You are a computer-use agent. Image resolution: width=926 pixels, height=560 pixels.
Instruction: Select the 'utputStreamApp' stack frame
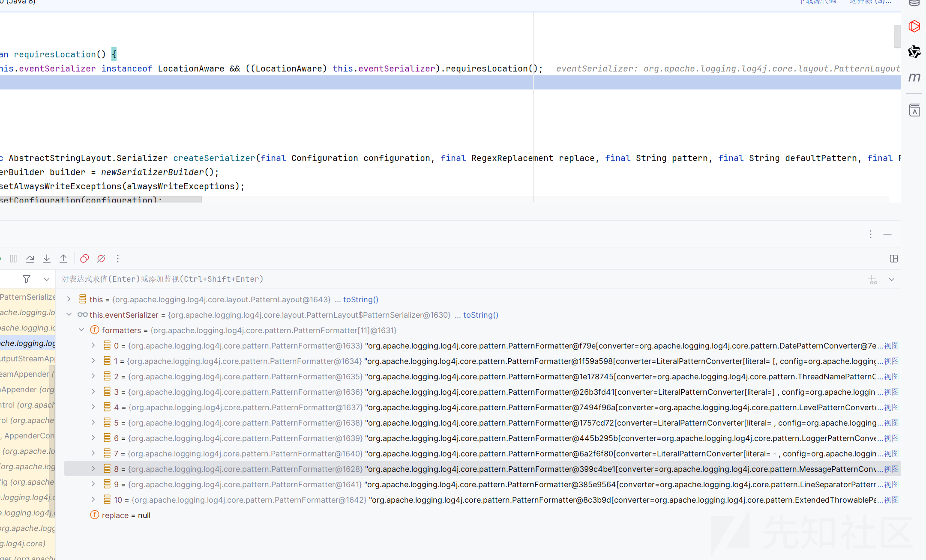[28, 358]
